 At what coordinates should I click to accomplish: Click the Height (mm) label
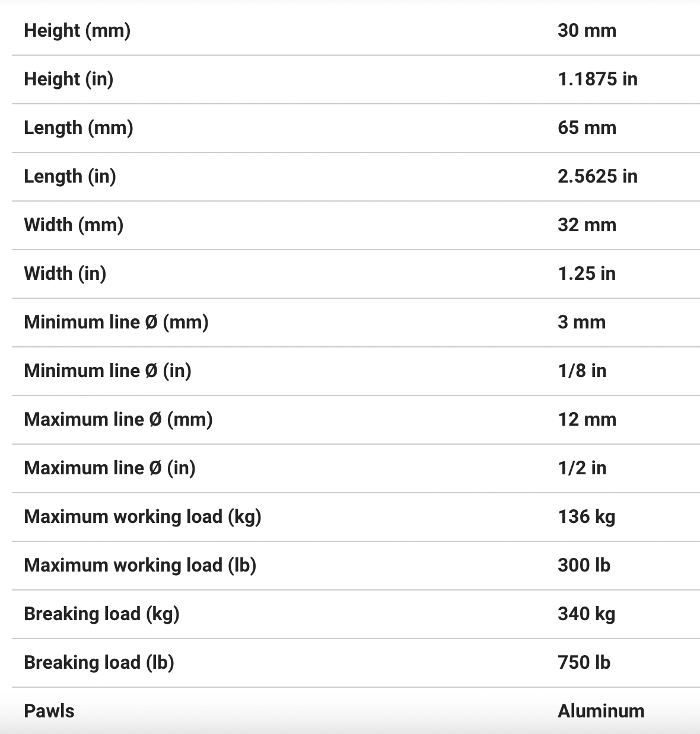coord(77,30)
